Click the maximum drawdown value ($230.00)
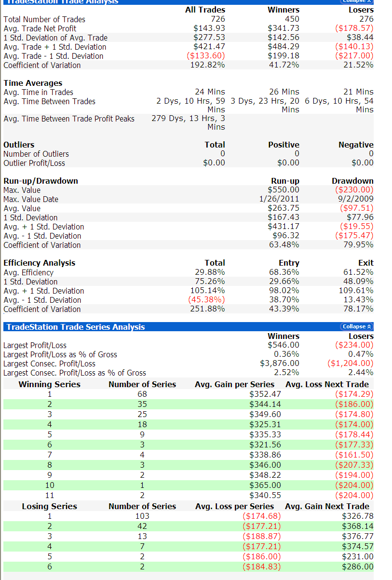The image size is (392, 580). click(x=354, y=190)
